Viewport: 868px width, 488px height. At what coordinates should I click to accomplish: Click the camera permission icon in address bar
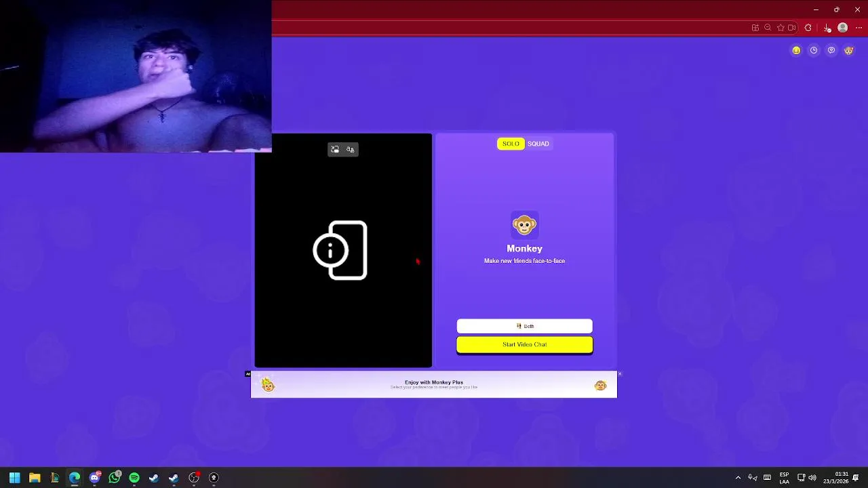point(791,28)
